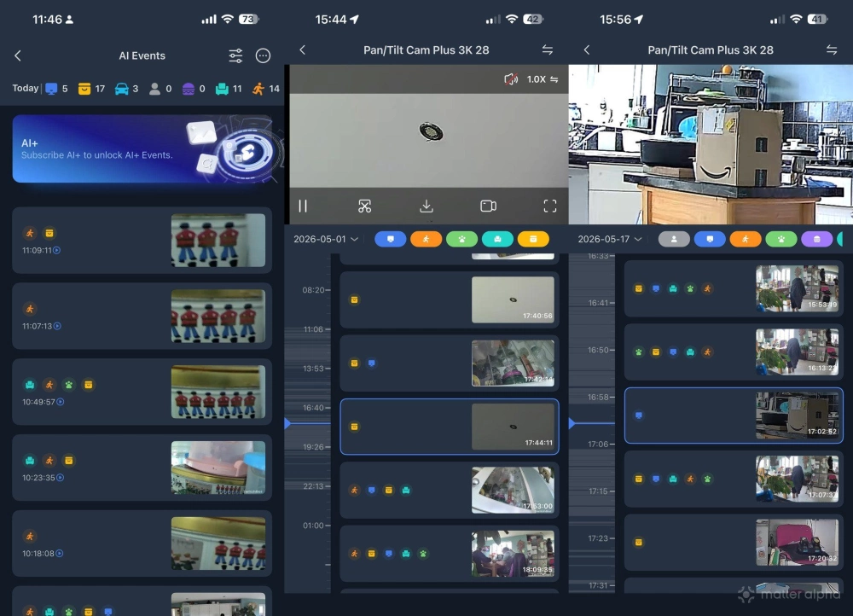
Task: Select the highlighted 17:44:11 event
Action: pyautogui.click(x=450, y=427)
